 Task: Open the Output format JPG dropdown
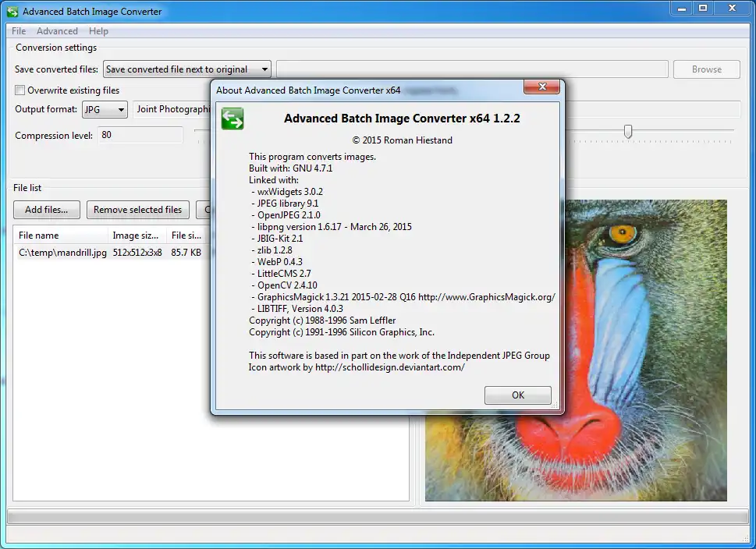(105, 109)
